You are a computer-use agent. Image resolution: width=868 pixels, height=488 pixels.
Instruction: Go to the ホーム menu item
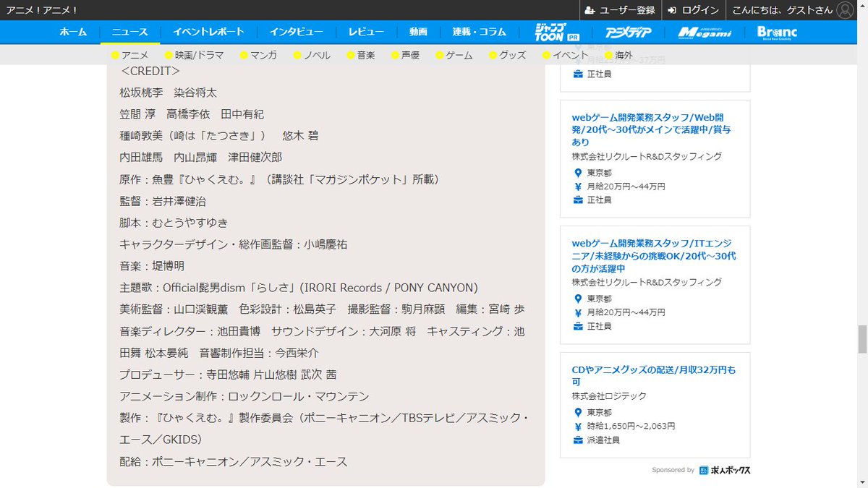[x=73, y=32]
